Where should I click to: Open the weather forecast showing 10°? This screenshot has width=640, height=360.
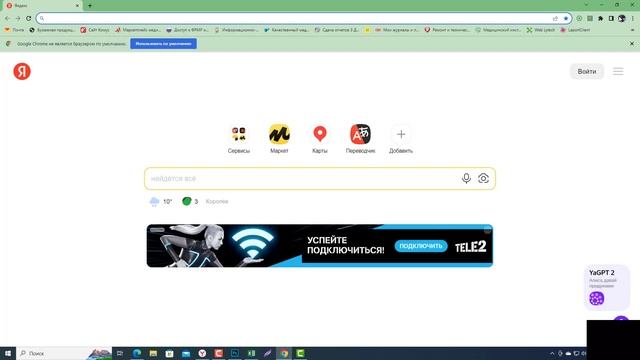pos(161,201)
